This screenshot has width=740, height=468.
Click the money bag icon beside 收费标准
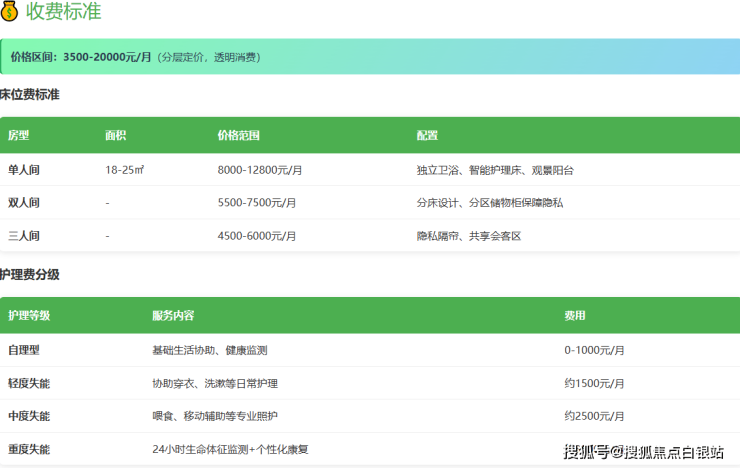[10, 13]
